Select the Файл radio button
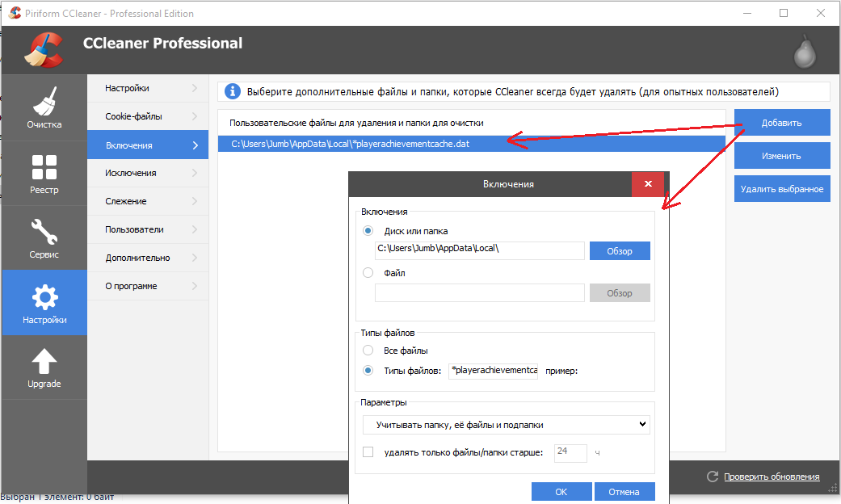 [368, 273]
